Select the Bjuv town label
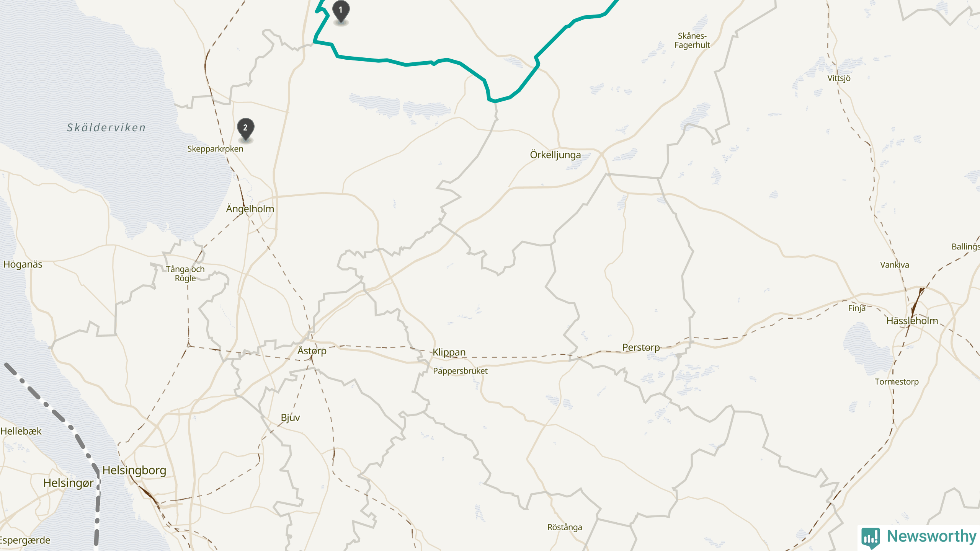The width and height of the screenshot is (980, 551). click(x=290, y=417)
